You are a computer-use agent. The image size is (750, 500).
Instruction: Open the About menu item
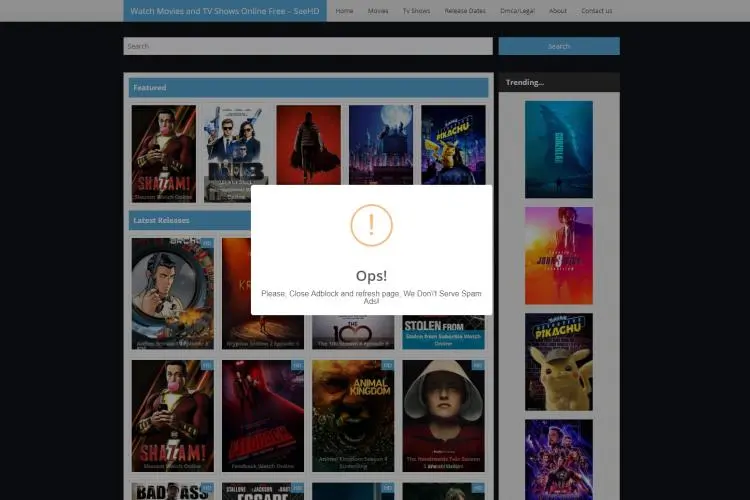click(558, 11)
